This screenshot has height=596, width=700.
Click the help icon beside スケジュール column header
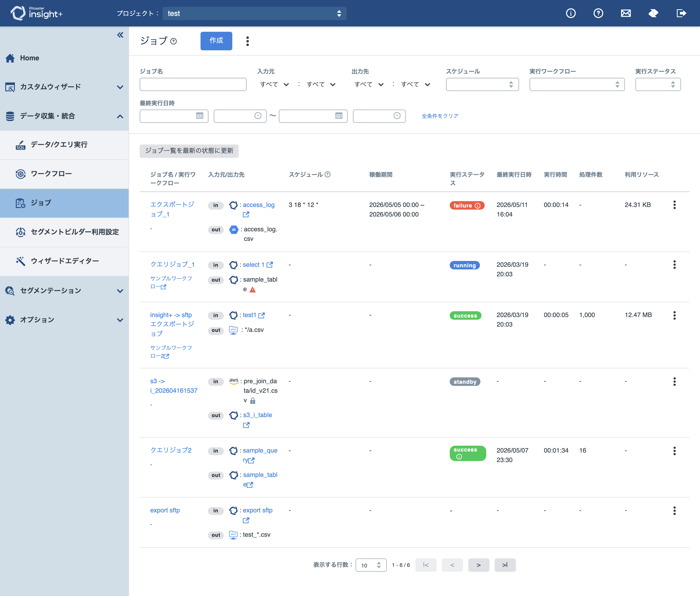328,174
